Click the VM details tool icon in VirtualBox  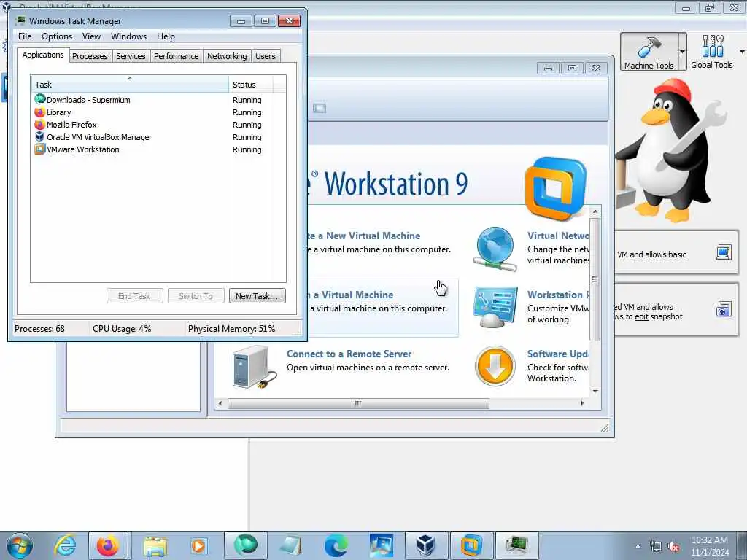click(x=724, y=252)
